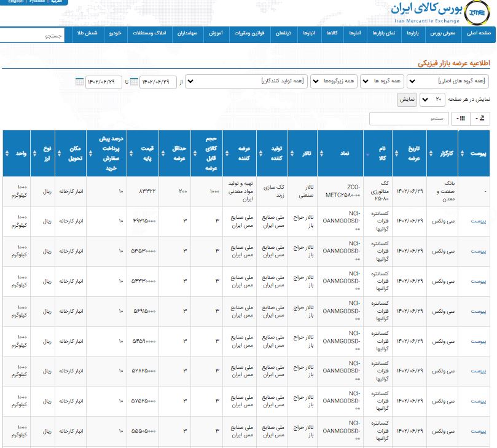The width and height of the screenshot is (497, 448).
Task: Sort by the تولید کننده column arrows
Action: [260, 154]
